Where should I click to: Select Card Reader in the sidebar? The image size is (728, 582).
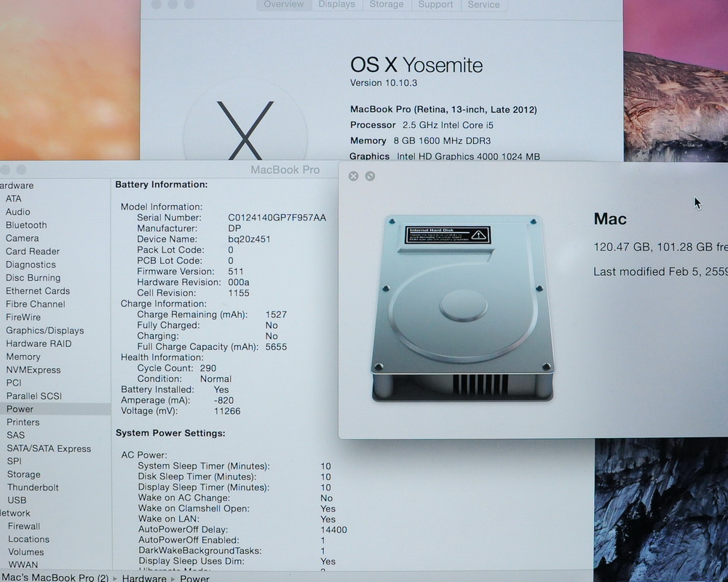33,252
